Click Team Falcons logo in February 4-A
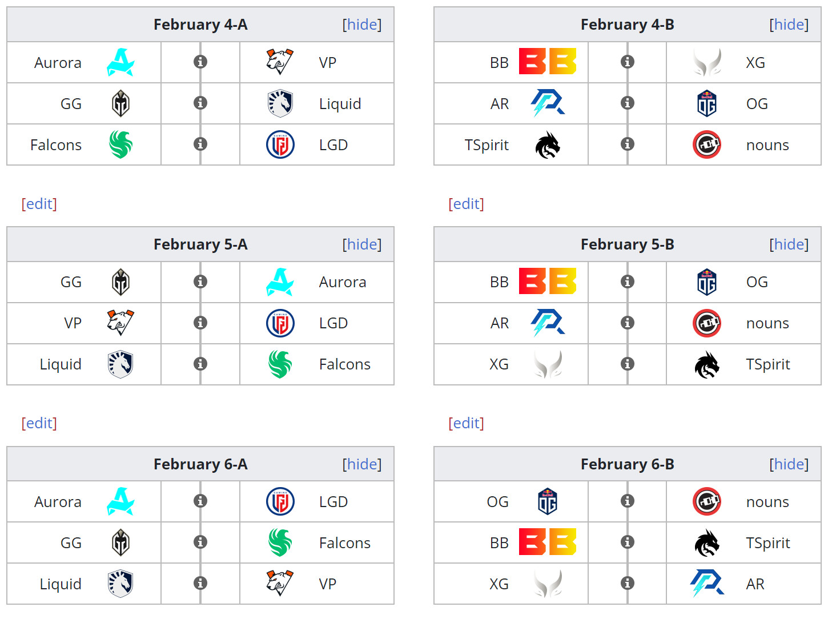Image resolution: width=840 pixels, height=619 pixels. click(x=120, y=144)
